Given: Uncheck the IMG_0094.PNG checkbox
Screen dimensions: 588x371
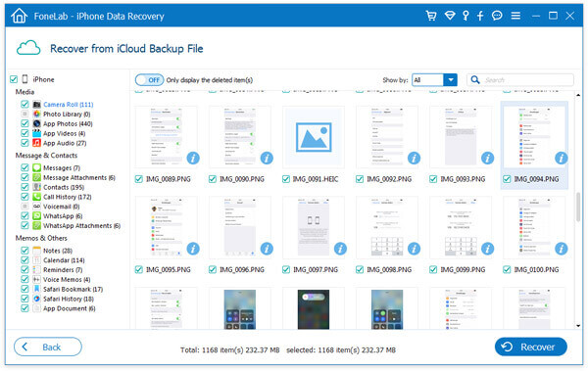Looking at the screenshot, I should coord(507,179).
